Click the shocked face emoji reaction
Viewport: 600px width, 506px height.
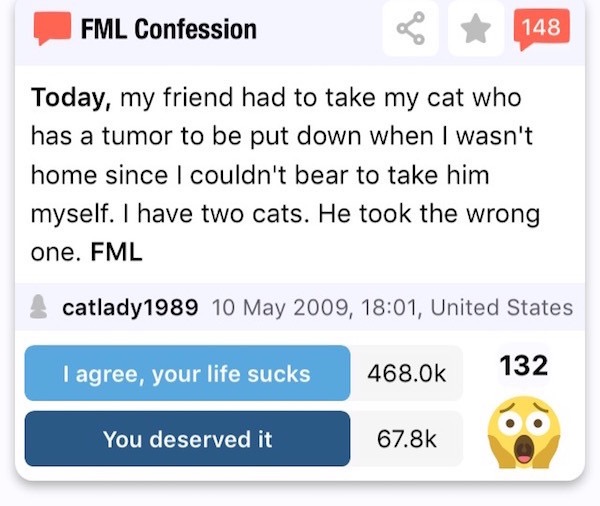[524, 433]
